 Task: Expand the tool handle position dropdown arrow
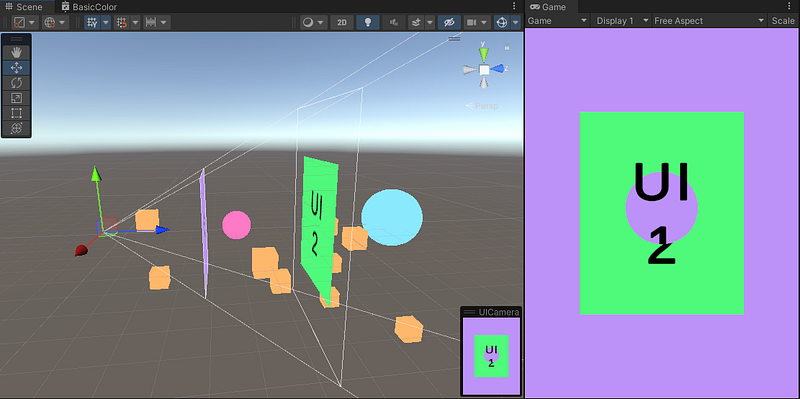32,22
